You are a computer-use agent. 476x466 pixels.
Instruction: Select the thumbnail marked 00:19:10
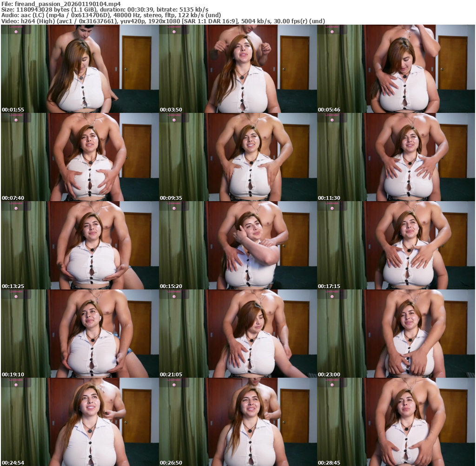click(80, 334)
